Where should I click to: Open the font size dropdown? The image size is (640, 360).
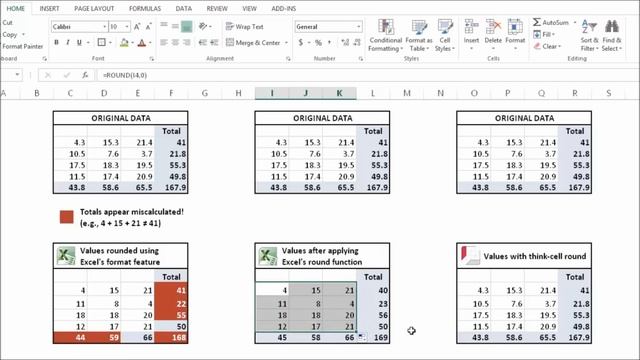127,27
